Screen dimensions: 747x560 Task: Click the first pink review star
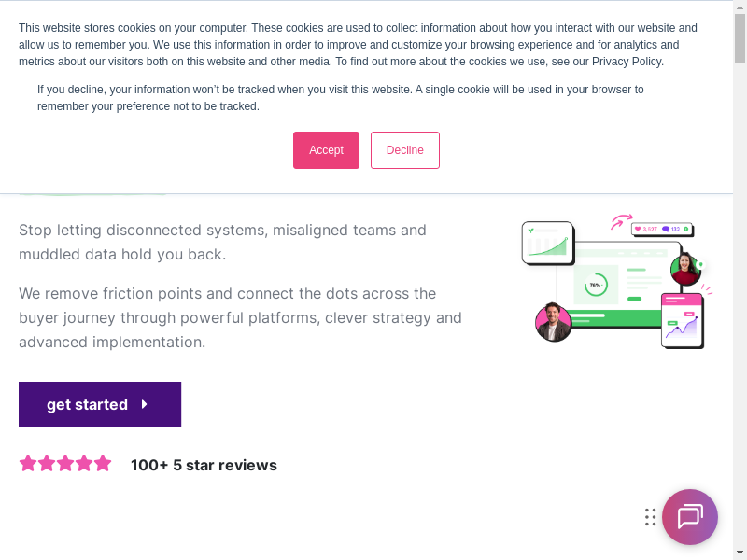(28, 463)
